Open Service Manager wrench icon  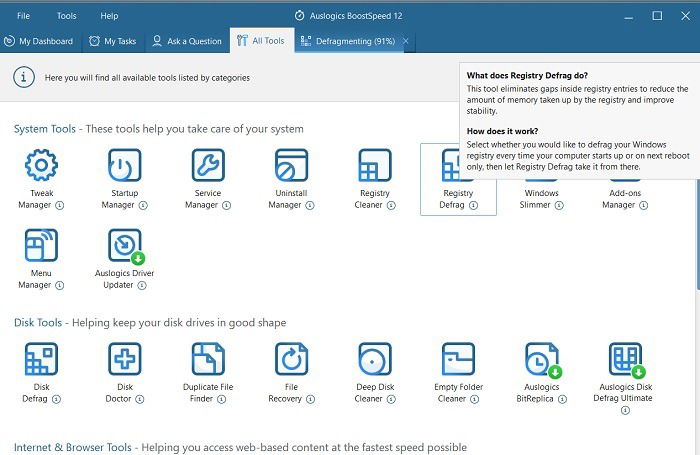pos(208,165)
